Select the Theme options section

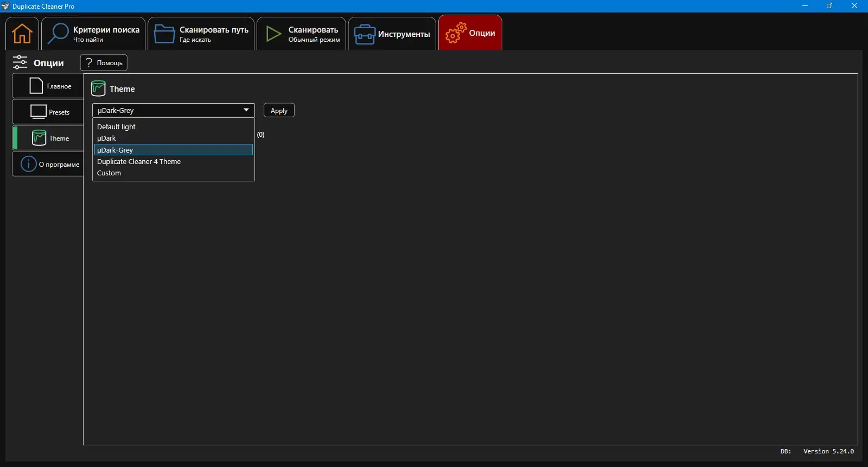[x=48, y=138]
